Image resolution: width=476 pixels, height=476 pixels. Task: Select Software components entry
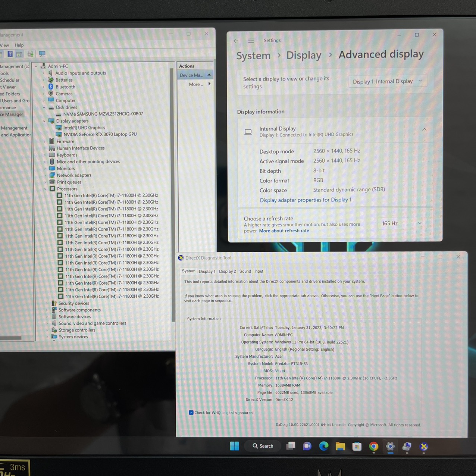click(x=79, y=310)
